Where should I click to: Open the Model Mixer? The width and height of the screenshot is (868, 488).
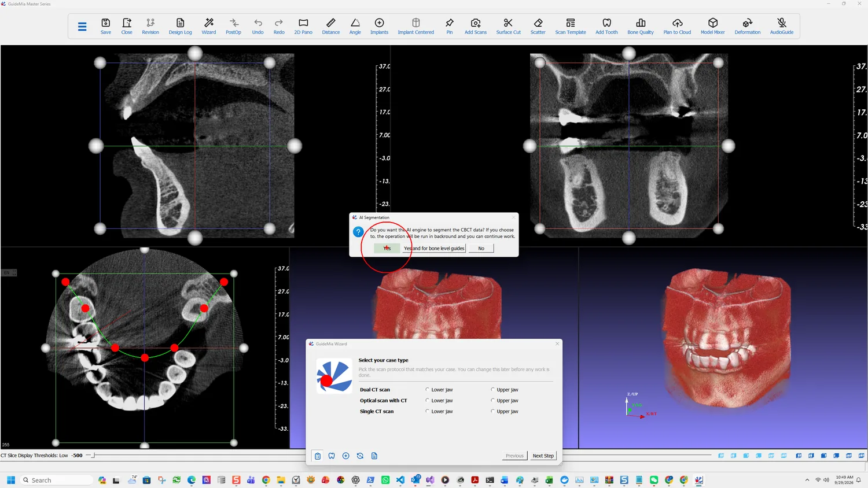point(713,27)
